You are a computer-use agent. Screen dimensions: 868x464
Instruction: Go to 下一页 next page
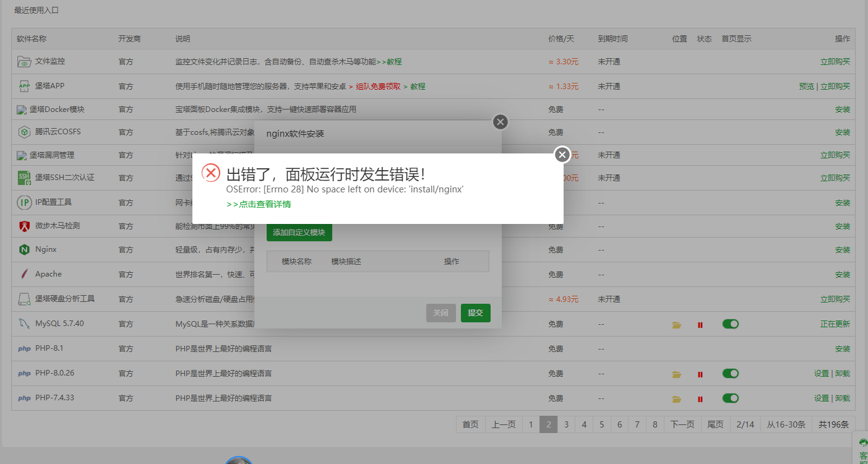[x=682, y=424]
